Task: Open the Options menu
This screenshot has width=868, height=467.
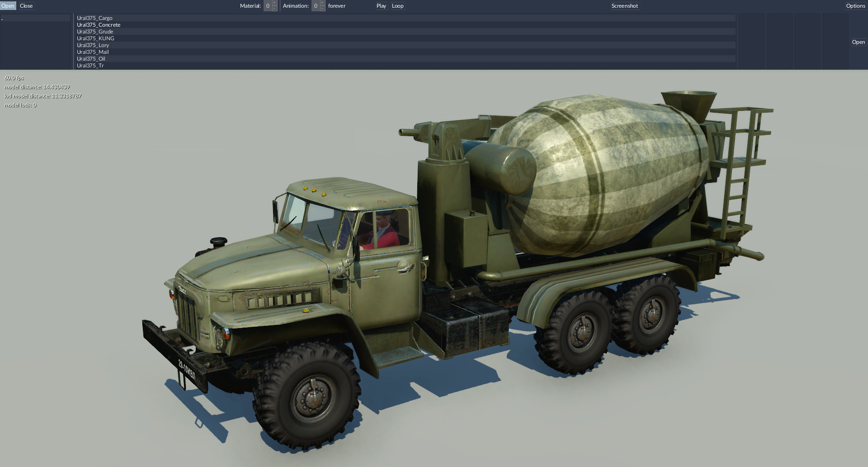Action: click(856, 6)
